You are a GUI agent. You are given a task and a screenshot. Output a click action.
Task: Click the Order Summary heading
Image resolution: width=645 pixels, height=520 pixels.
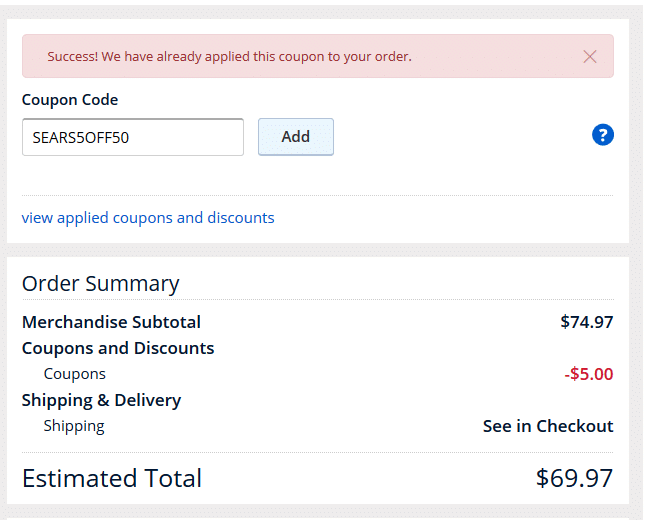[101, 283]
